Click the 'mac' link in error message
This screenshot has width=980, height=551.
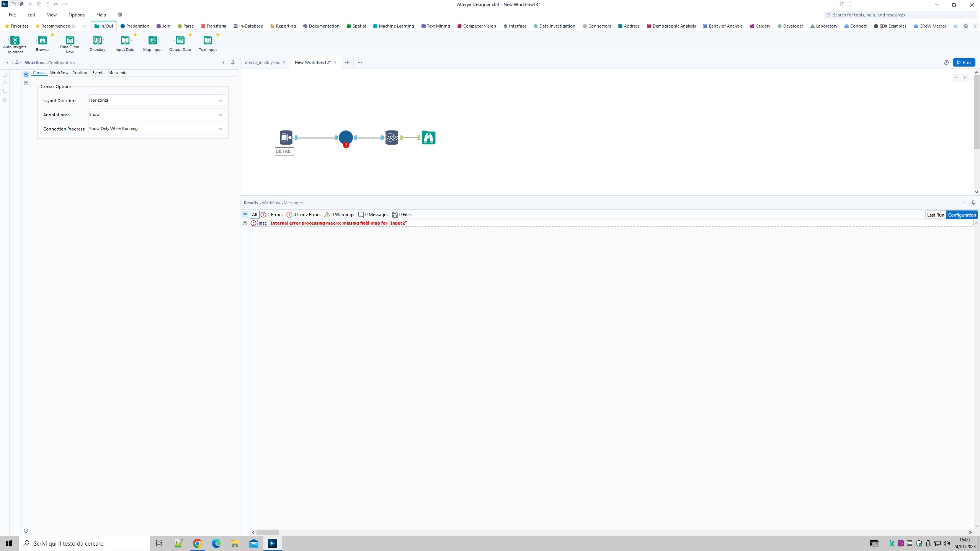(x=263, y=223)
